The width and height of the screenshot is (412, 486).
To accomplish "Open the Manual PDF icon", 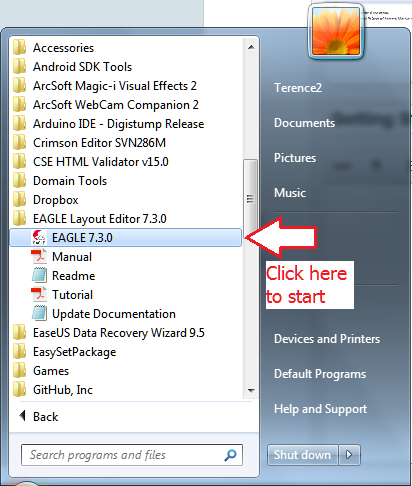I will click(39, 256).
